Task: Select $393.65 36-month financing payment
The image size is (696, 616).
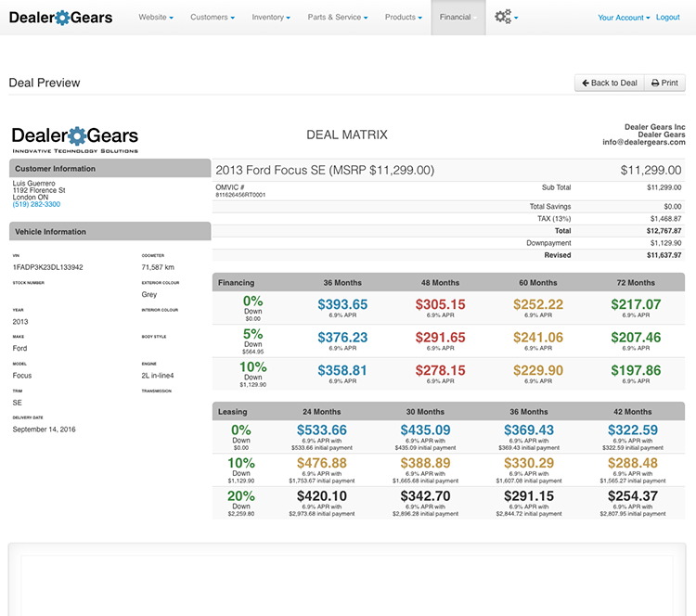Action: click(x=342, y=304)
